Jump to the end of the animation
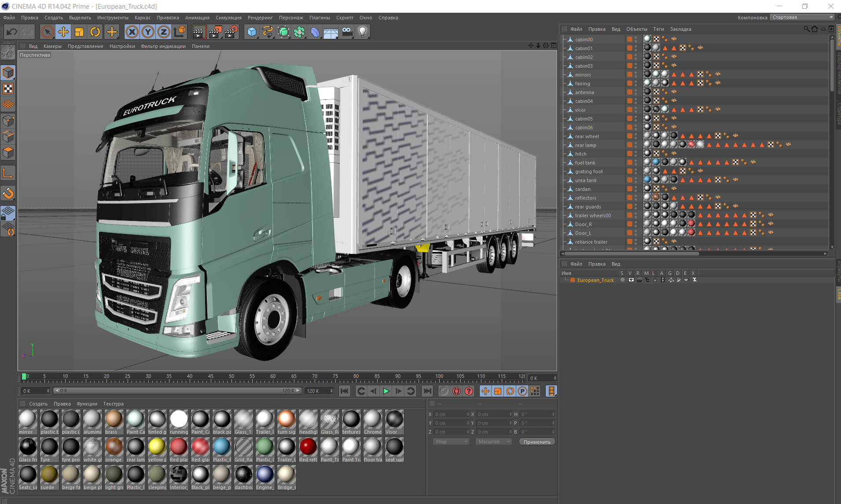 point(427,391)
